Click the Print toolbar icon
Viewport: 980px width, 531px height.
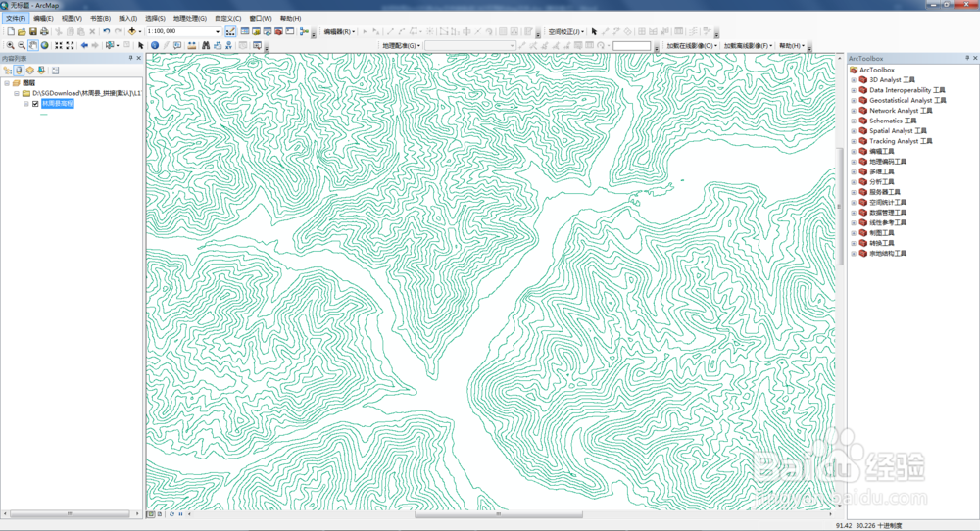(x=44, y=32)
